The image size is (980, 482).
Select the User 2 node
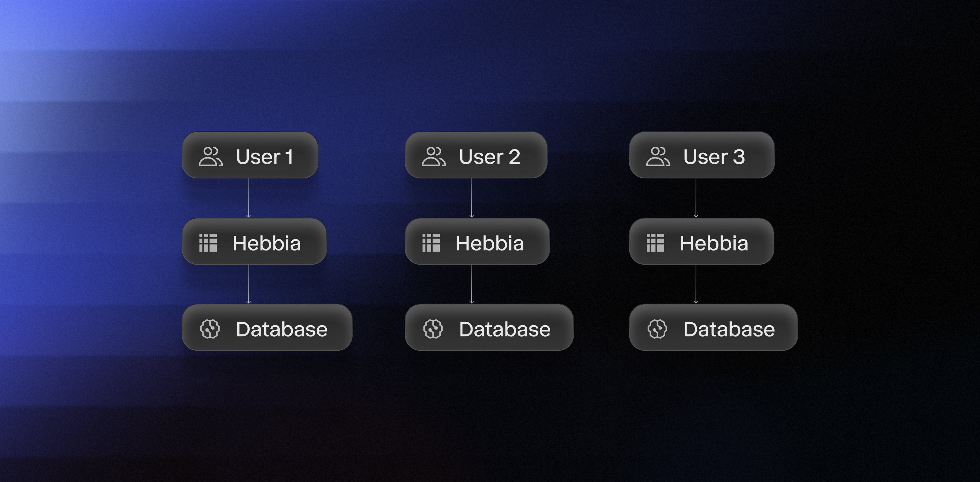(x=476, y=156)
